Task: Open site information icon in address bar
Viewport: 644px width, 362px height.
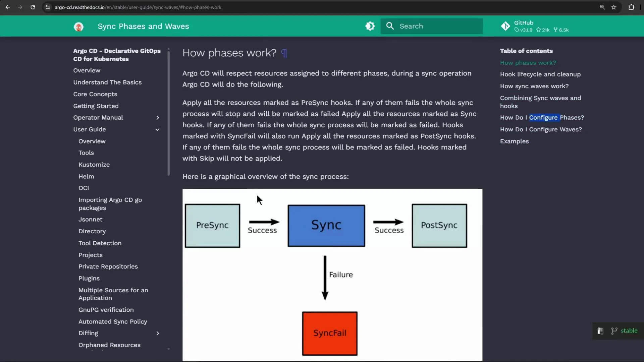Action: pos(48,7)
